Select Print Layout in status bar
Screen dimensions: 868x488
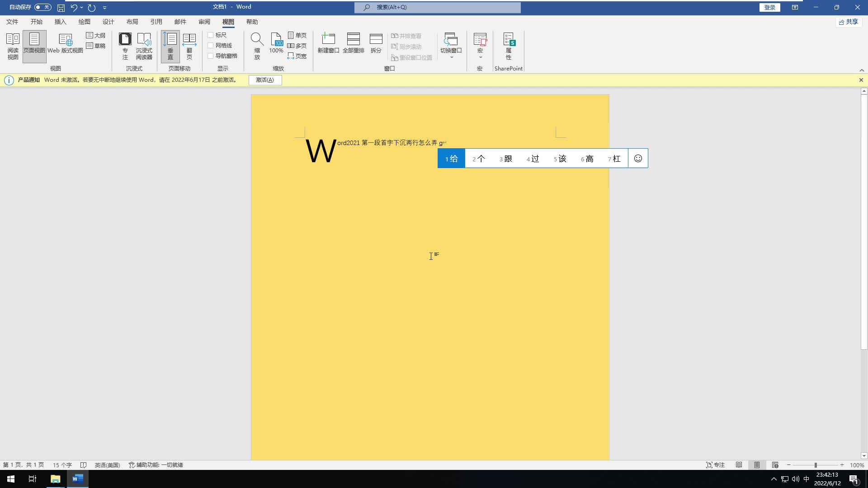click(757, 465)
